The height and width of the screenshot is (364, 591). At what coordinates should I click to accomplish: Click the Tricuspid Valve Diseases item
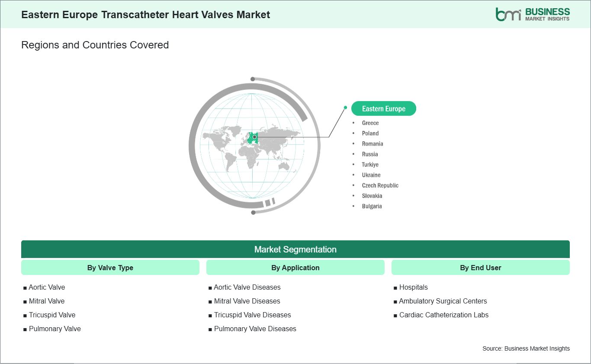point(252,315)
